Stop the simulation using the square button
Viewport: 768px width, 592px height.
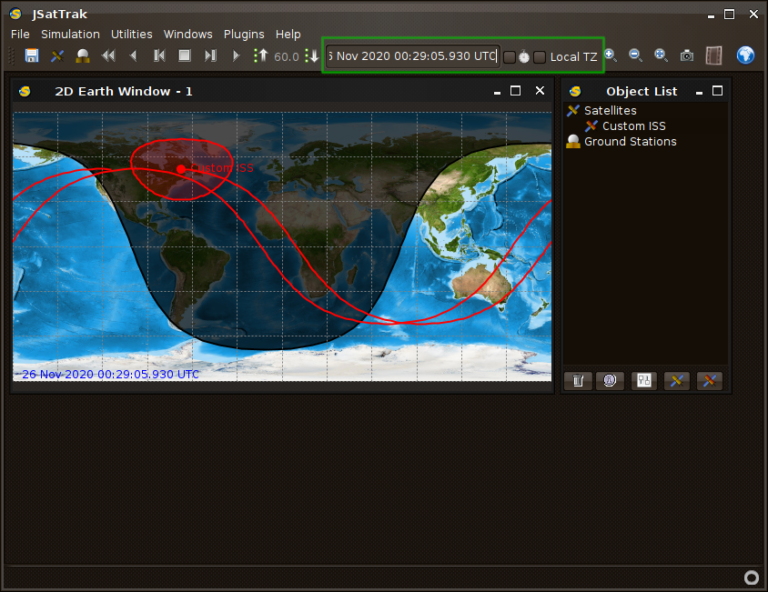pos(184,56)
